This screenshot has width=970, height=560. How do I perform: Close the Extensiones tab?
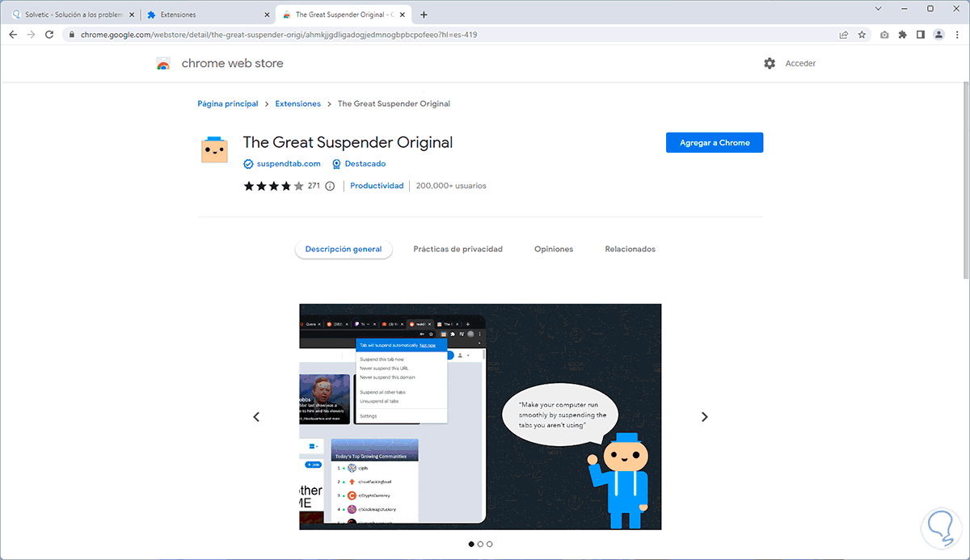267,15
